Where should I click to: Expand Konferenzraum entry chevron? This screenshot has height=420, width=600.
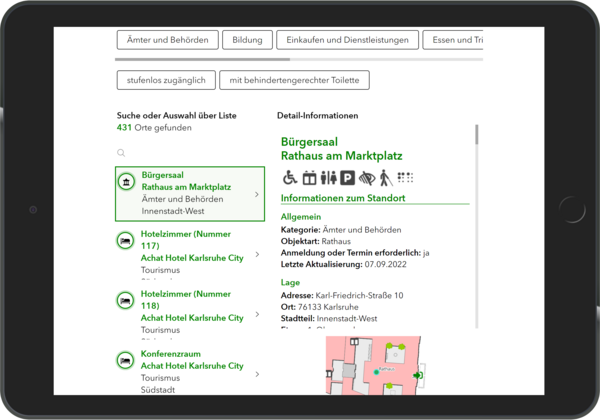(x=257, y=374)
